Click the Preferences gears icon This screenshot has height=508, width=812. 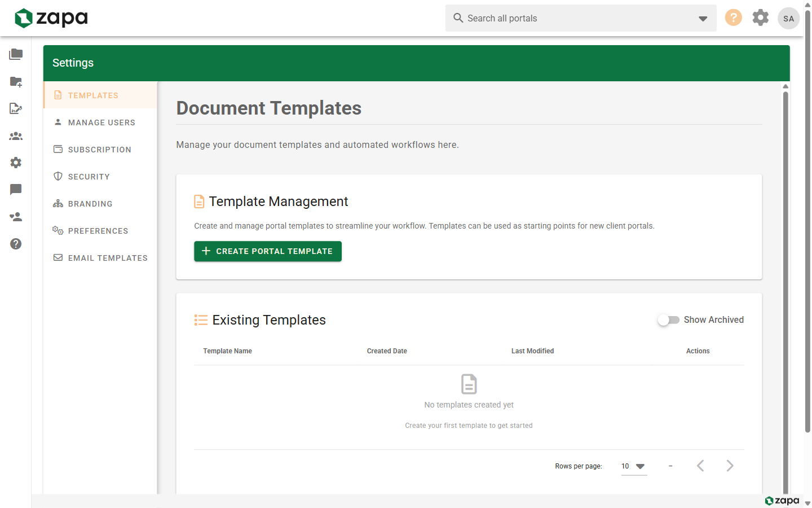pos(58,230)
